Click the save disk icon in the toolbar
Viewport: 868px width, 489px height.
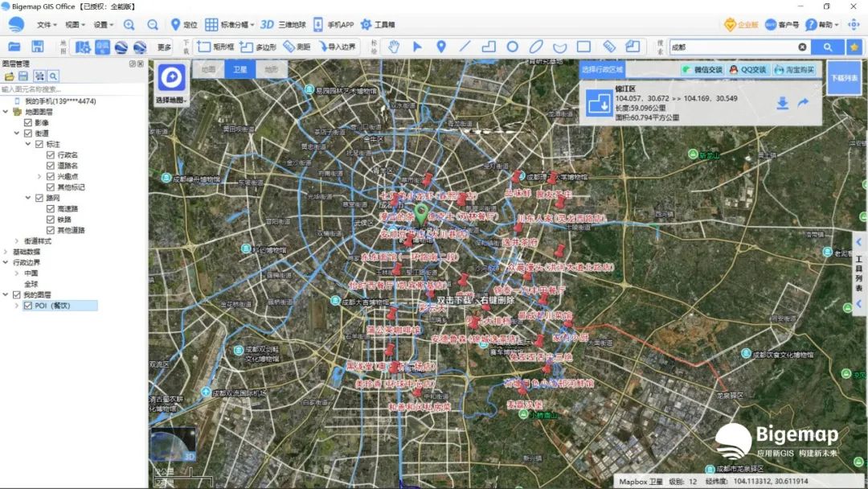(x=37, y=47)
